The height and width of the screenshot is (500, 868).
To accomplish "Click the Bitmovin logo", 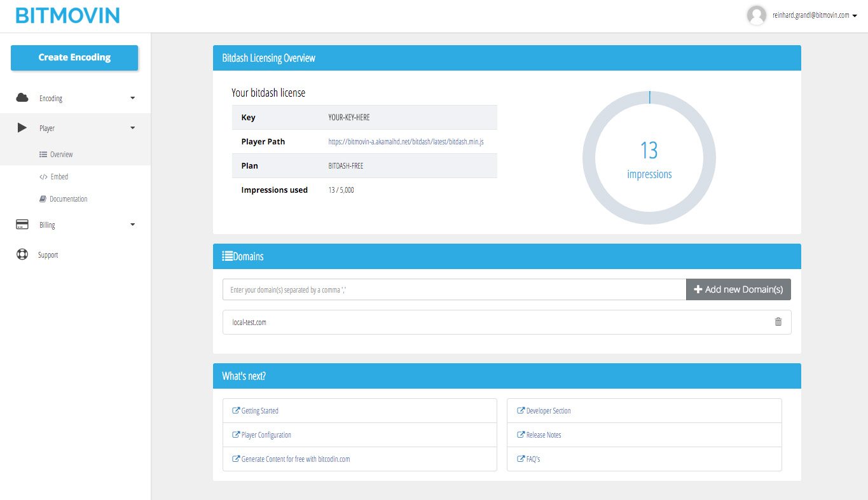I will pyautogui.click(x=68, y=16).
